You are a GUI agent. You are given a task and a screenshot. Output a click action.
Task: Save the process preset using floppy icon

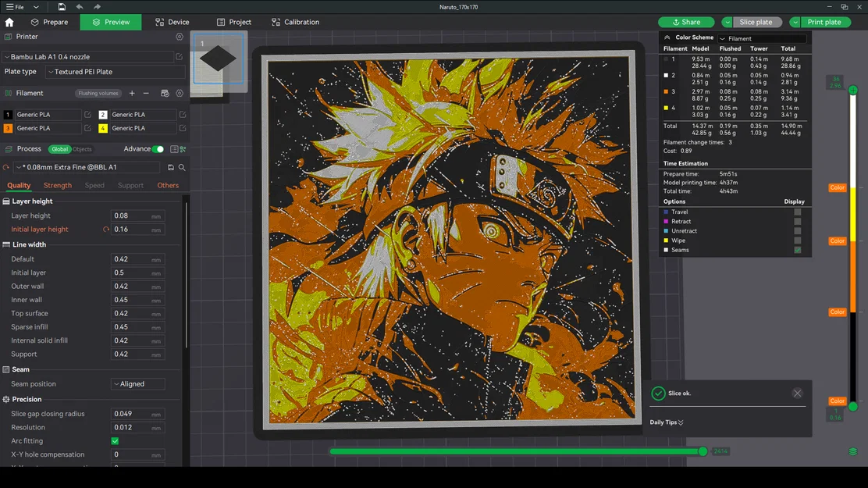171,166
